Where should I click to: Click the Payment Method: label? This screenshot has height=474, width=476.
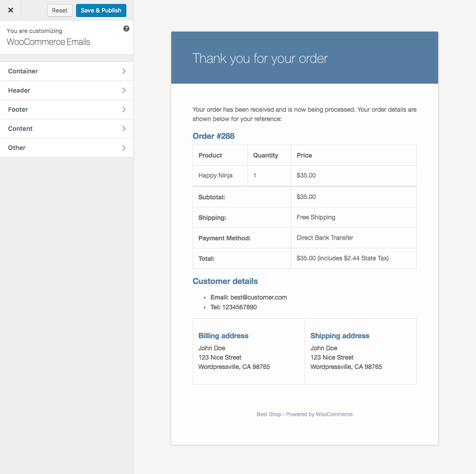click(x=224, y=239)
